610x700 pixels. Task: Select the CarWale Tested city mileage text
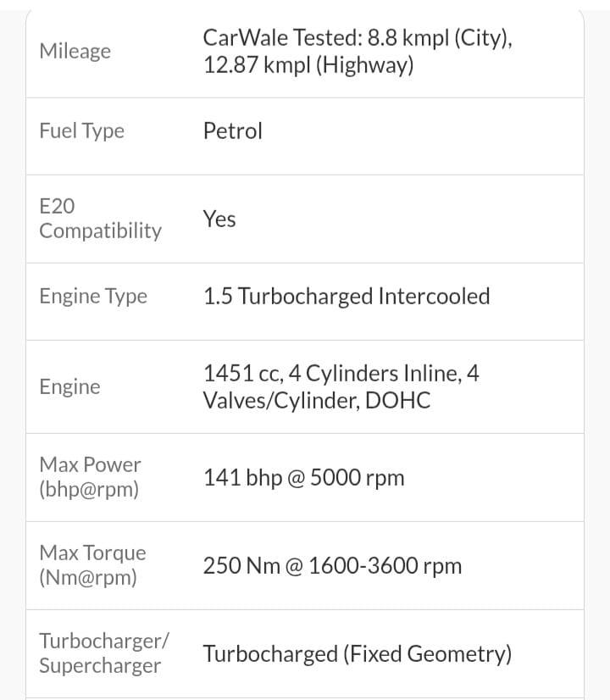tap(357, 38)
